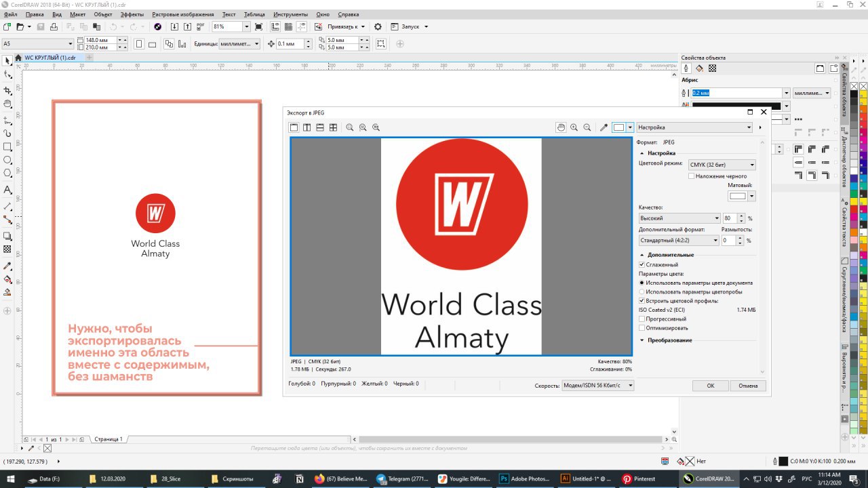Toggle the Сглаженный checkbox

point(642,264)
